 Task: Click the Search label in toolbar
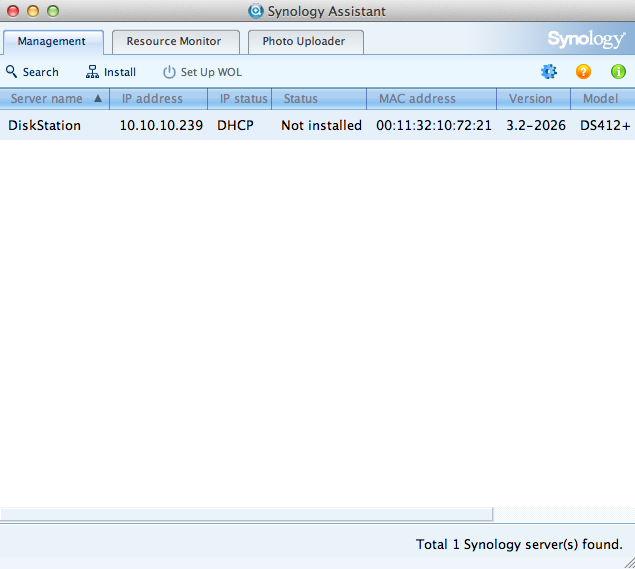[x=40, y=72]
